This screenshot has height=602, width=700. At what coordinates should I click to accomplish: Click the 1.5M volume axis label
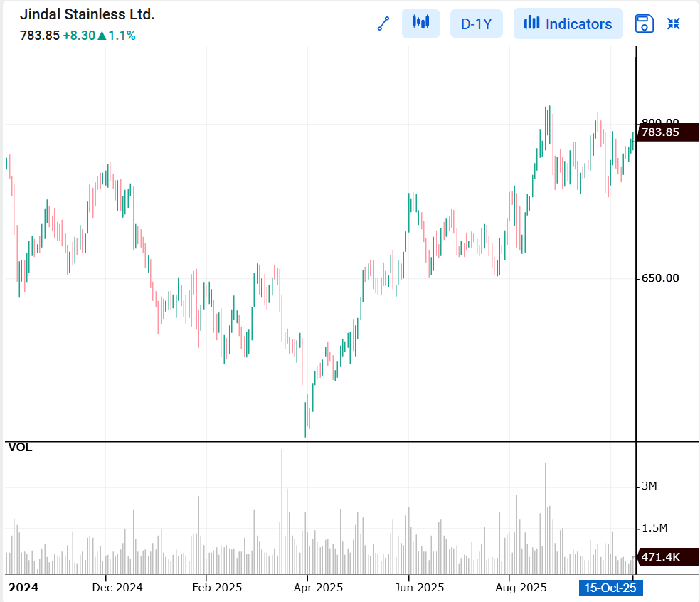pos(654,528)
